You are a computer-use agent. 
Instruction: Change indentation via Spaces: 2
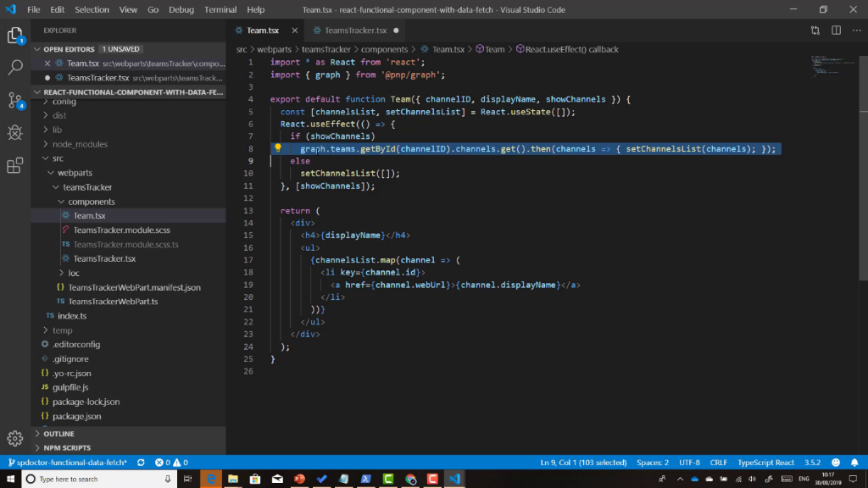[653, 463]
